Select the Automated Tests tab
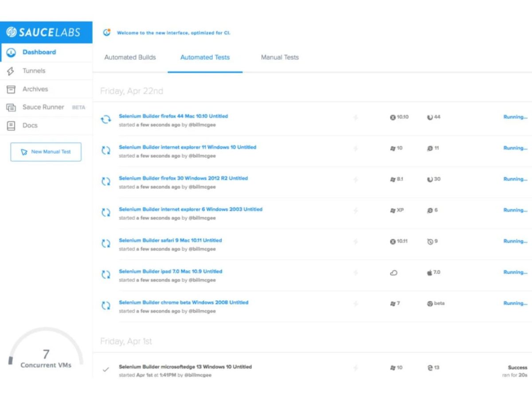 pyautogui.click(x=205, y=57)
